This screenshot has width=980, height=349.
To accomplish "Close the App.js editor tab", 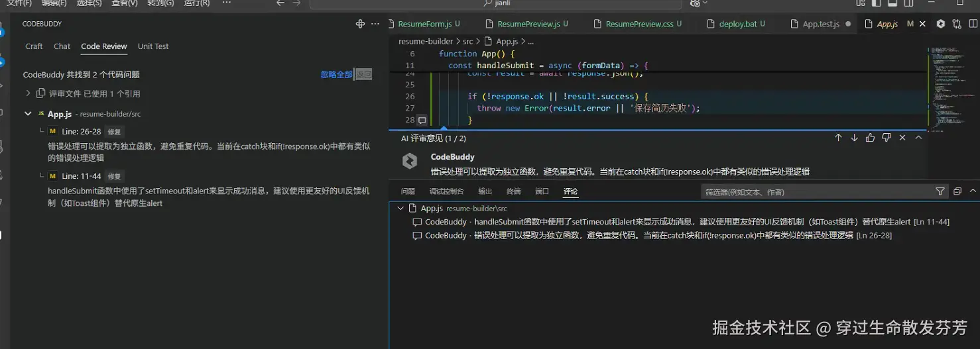I will (924, 24).
